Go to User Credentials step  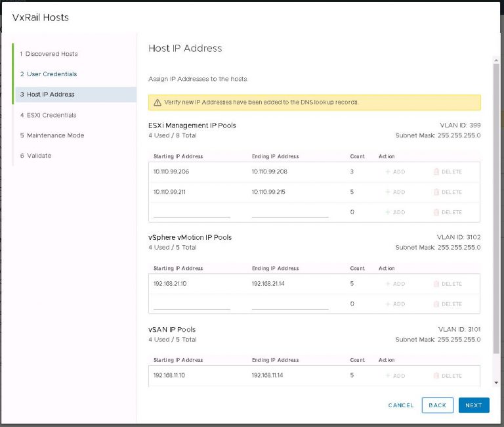pos(49,74)
